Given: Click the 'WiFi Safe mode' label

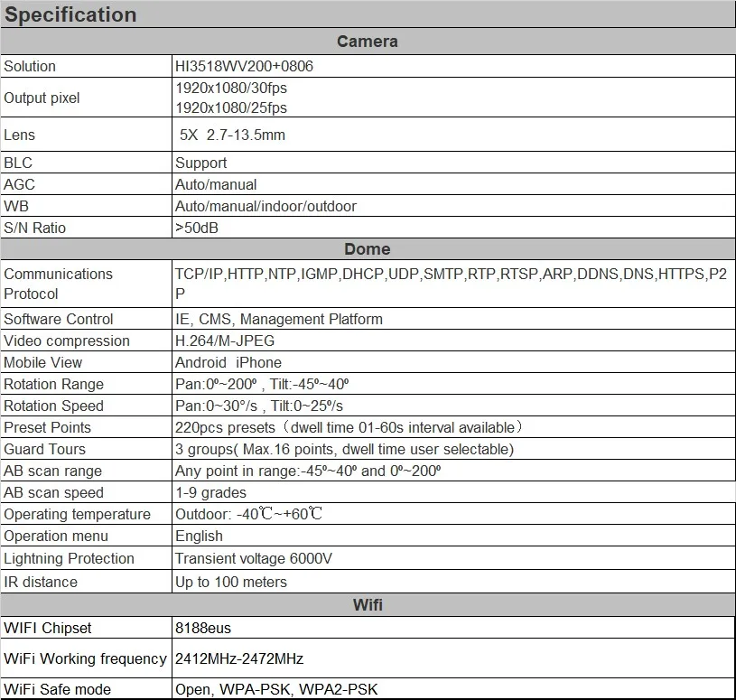Looking at the screenshot, I should click(x=57, y=689).
